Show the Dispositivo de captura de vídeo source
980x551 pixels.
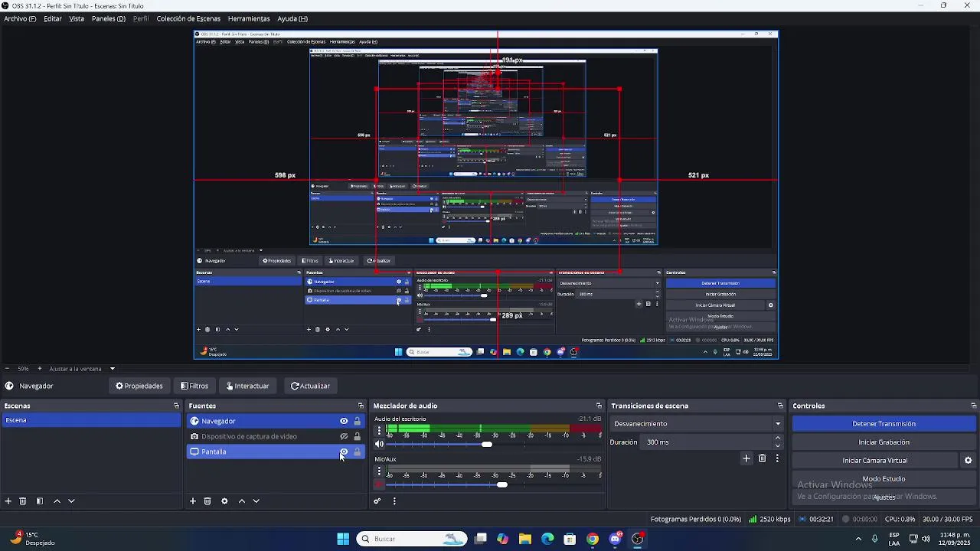tap(344, 436)
